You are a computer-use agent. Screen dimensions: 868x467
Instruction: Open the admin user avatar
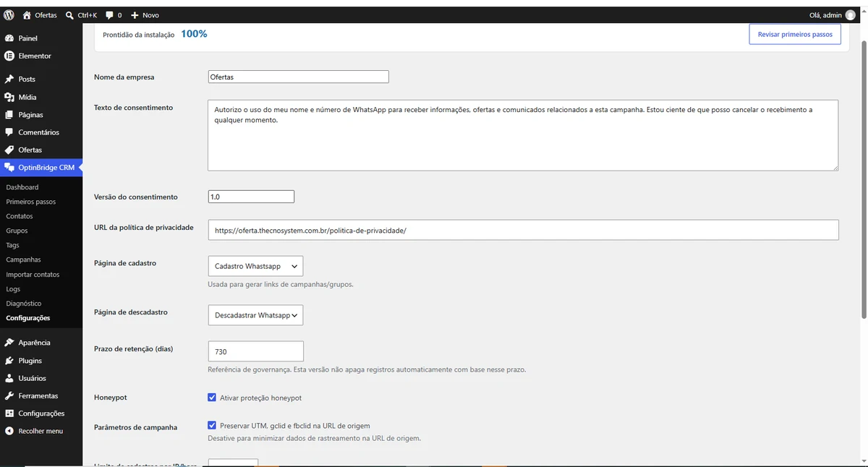click(849, 15)
